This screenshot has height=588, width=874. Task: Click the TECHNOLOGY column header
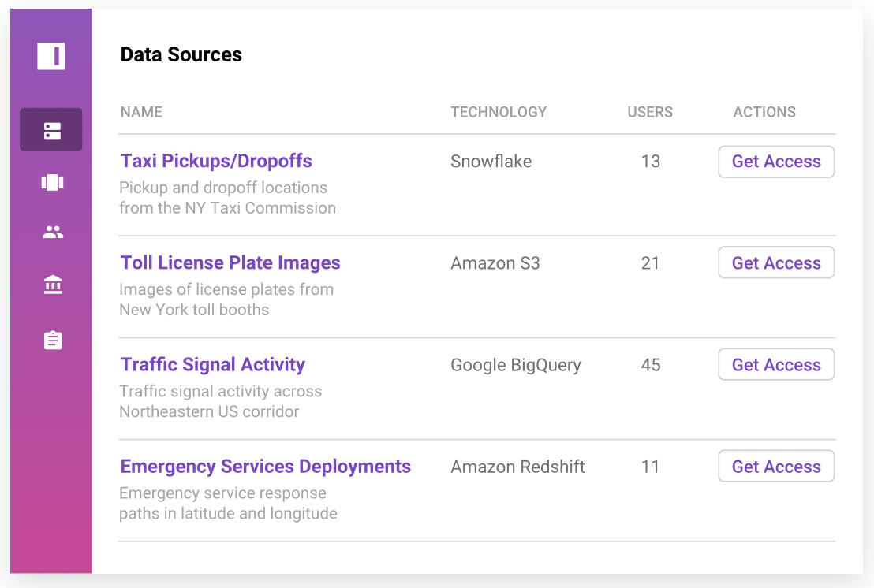pos(499,112)
